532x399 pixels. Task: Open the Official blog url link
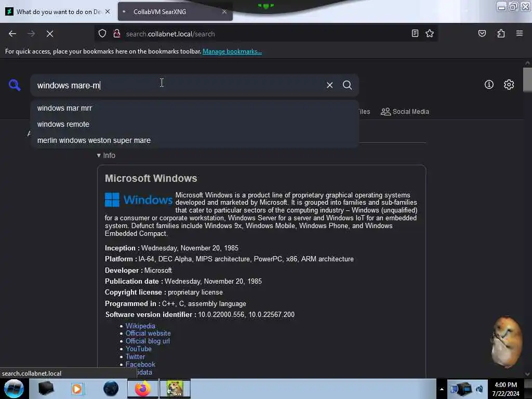pyautogui.click(x=148, y=341)
